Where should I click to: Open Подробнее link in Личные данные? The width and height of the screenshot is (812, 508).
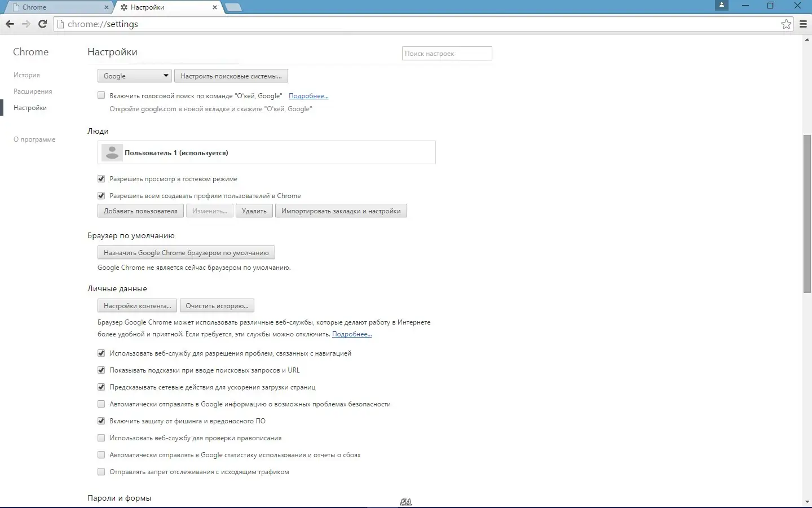[352, 334]
